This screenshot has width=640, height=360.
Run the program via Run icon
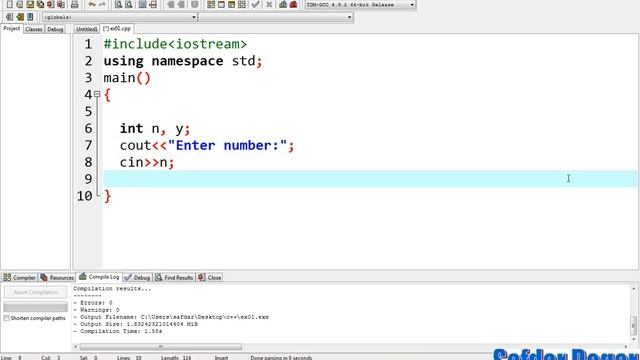[221, 4]
